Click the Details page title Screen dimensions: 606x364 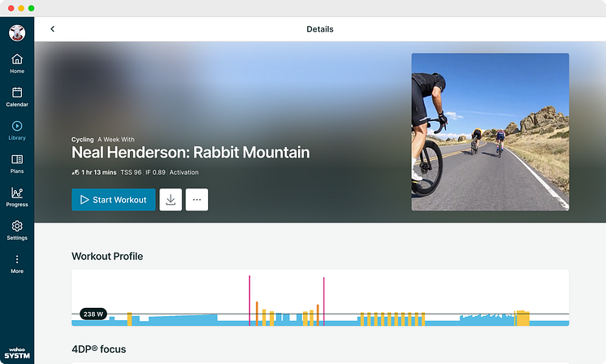(x=320, y=29)
